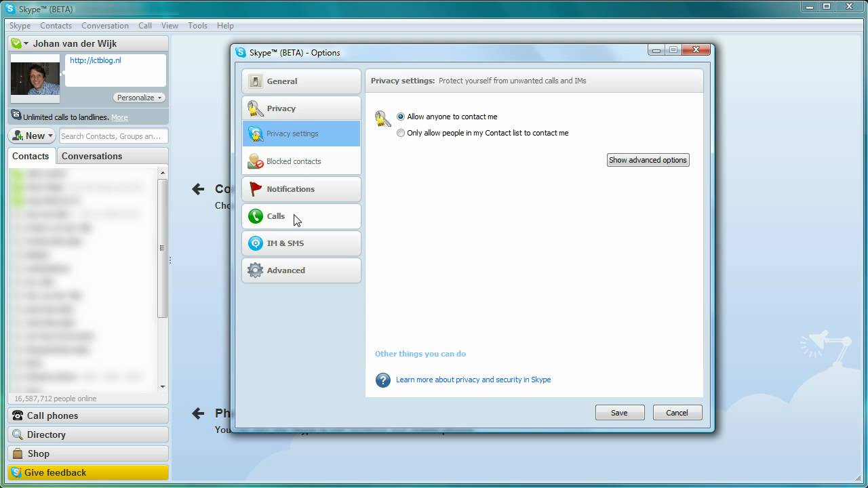
Task: Click keys icon beside the contact options
Action: [x=383, y=119]
